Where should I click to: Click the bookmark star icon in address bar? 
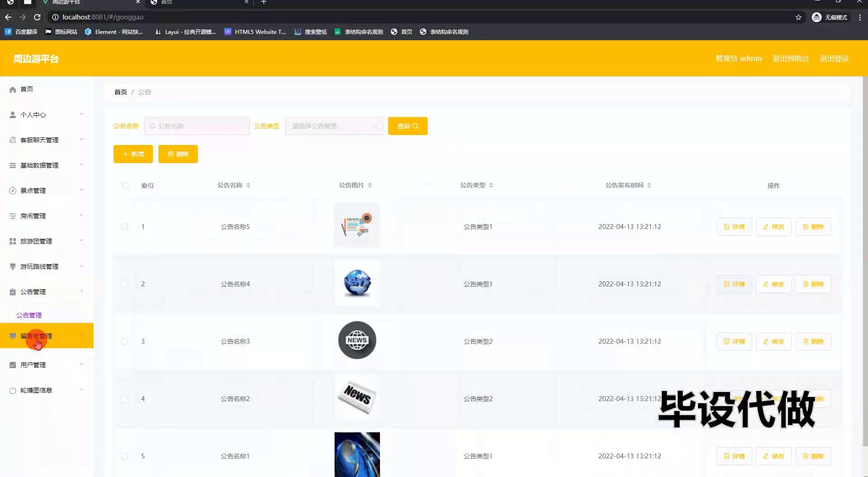[798, 17]
